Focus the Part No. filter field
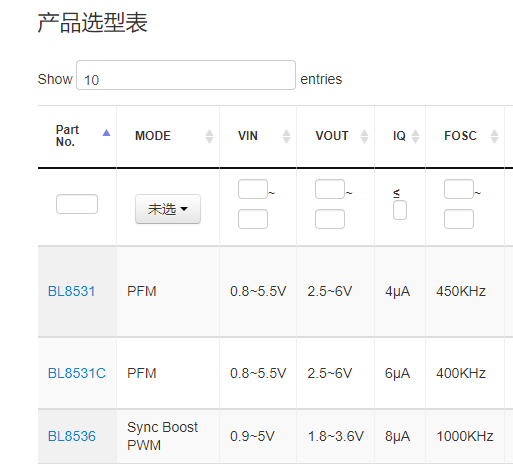Viewport: 513px width, 473px height. click(x=77, y=204)
